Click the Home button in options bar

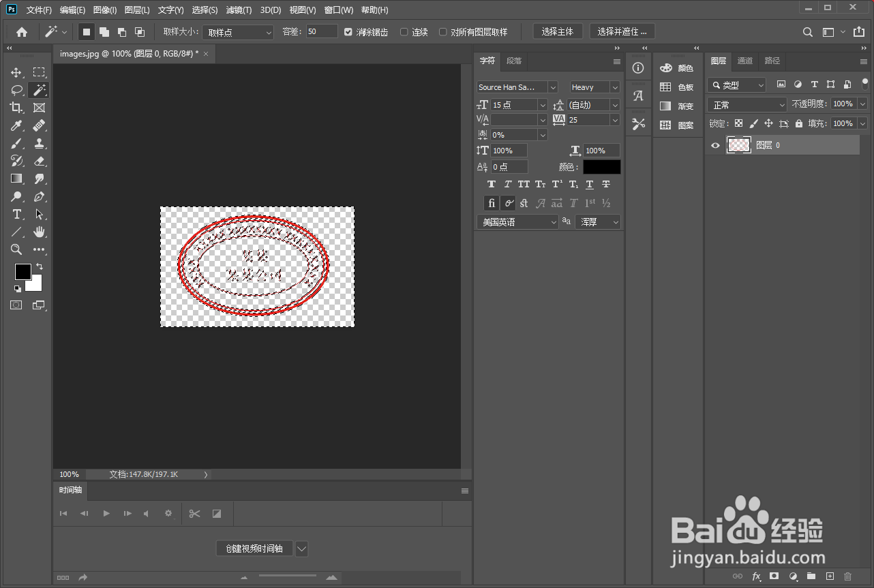[22, 31]
